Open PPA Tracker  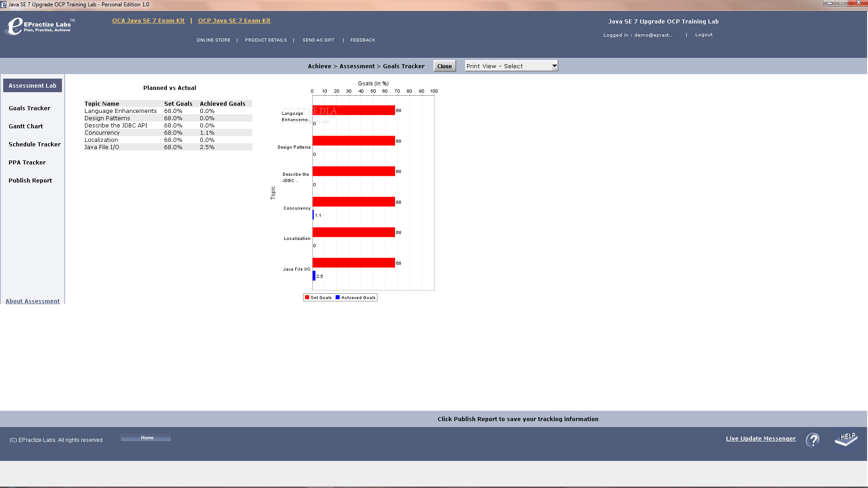[27, 162]
